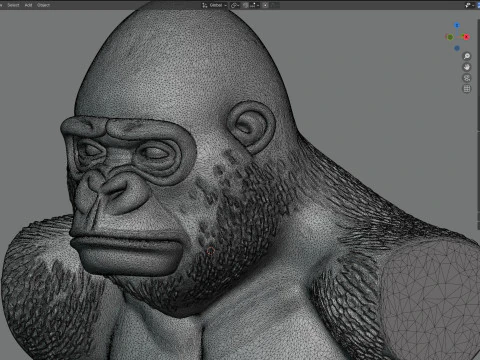Open the gizmo visibility dropdown
Viewport: 480px width, 360px height.
coord(469,5)
